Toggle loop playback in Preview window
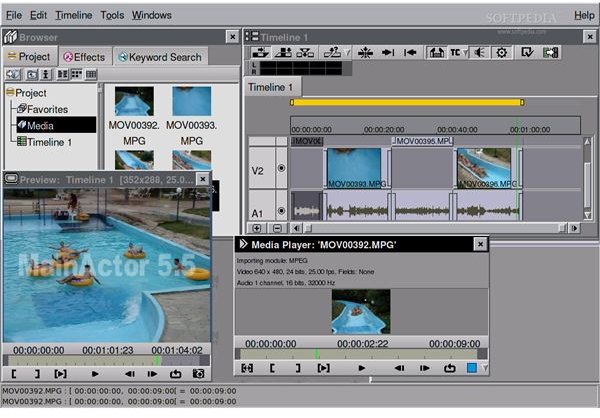The image size is (600, 418). click(x=176, y=374)
